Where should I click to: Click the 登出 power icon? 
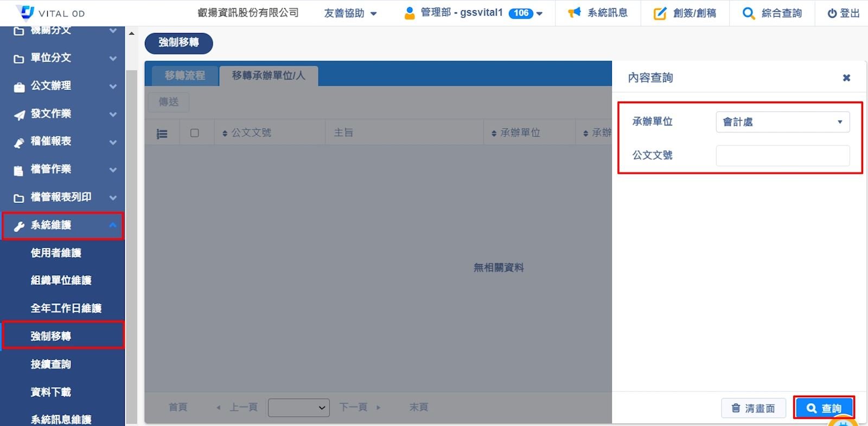832,14
